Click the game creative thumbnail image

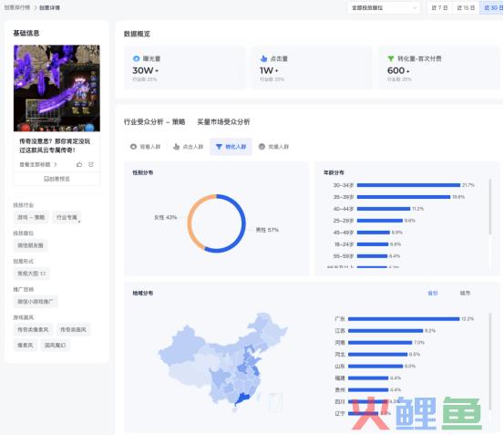click(57, 88)
